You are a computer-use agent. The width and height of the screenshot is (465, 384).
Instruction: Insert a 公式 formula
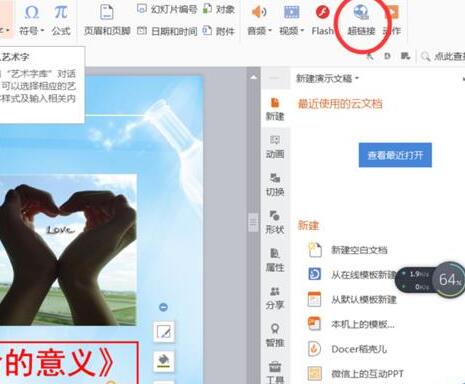[x=61, y=20]
